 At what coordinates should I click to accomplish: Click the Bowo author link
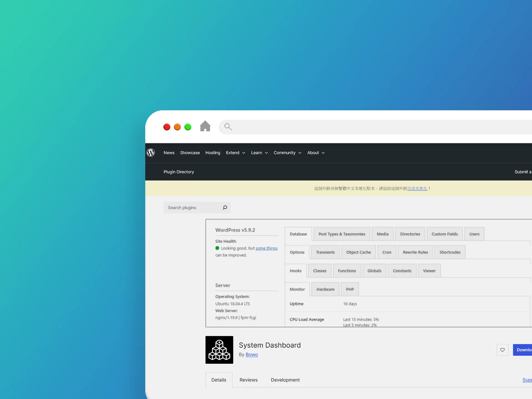252,355
